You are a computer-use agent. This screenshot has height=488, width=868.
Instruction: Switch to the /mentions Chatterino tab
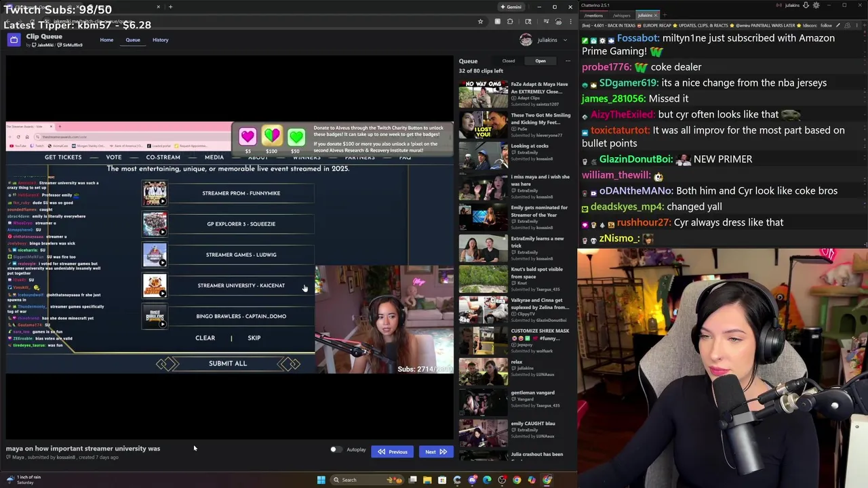pos(593,15)
